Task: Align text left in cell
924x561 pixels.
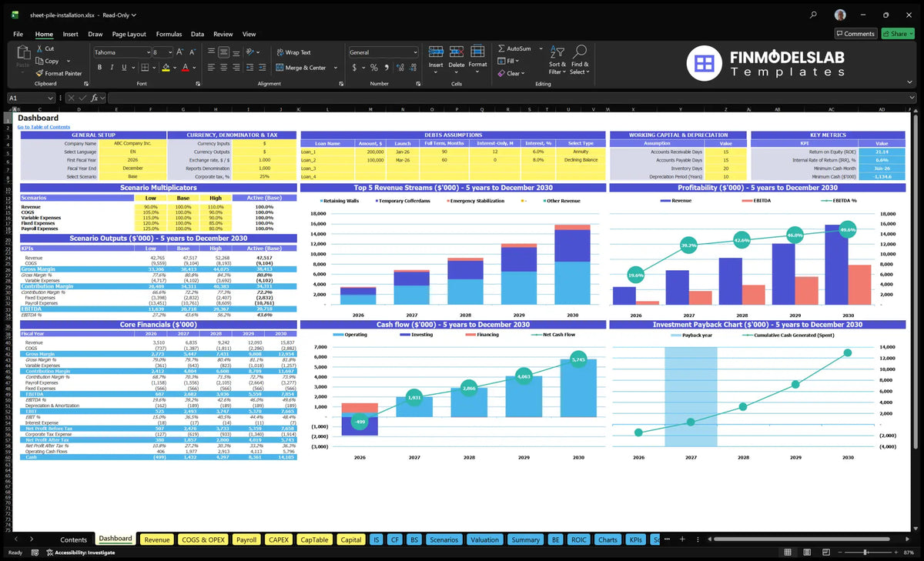Action: pos(209,68)
